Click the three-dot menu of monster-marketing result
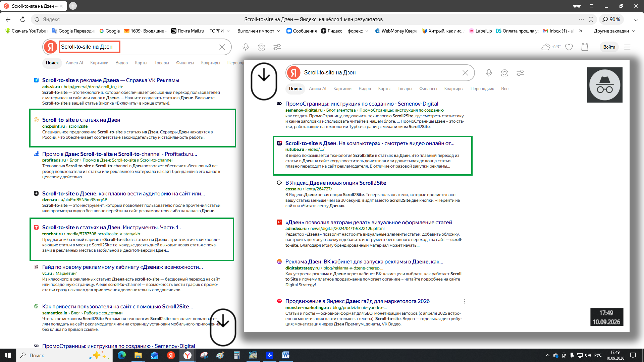 [465, 301]
